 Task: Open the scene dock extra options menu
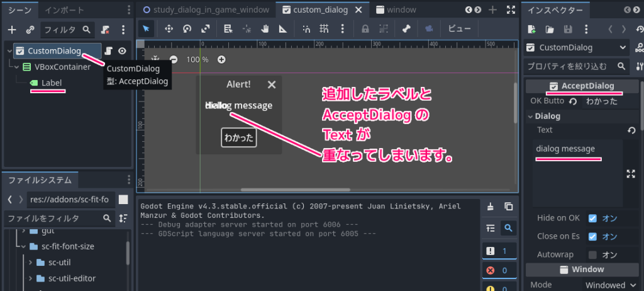(x=123, y=30)
